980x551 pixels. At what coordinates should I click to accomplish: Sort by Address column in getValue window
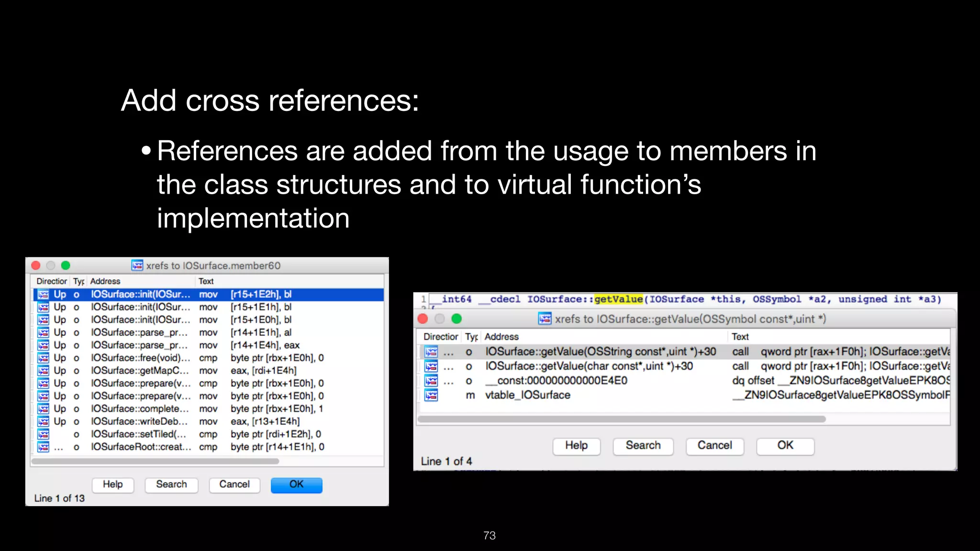tap(604, 337)
